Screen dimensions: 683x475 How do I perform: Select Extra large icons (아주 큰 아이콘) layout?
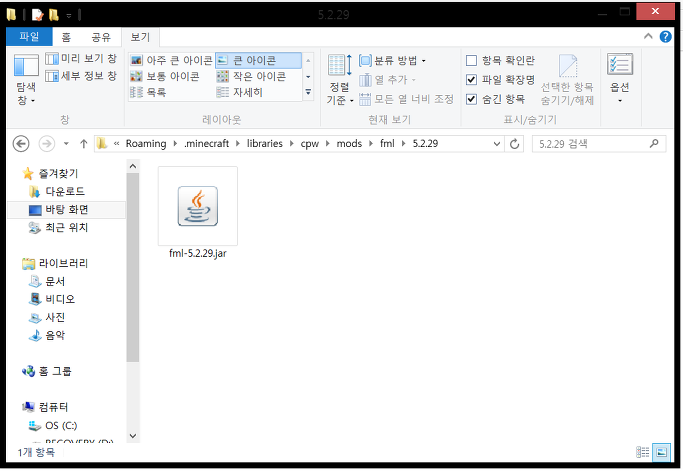coord(172,60)
